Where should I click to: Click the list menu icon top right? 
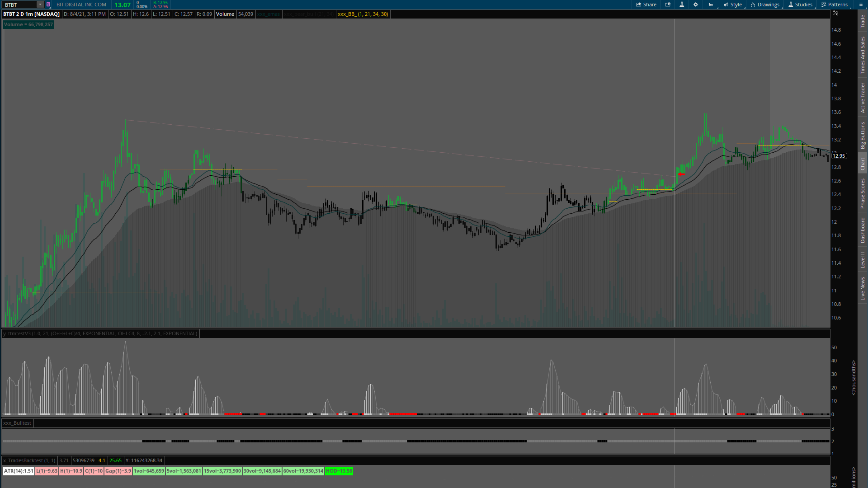click(860, 5)
